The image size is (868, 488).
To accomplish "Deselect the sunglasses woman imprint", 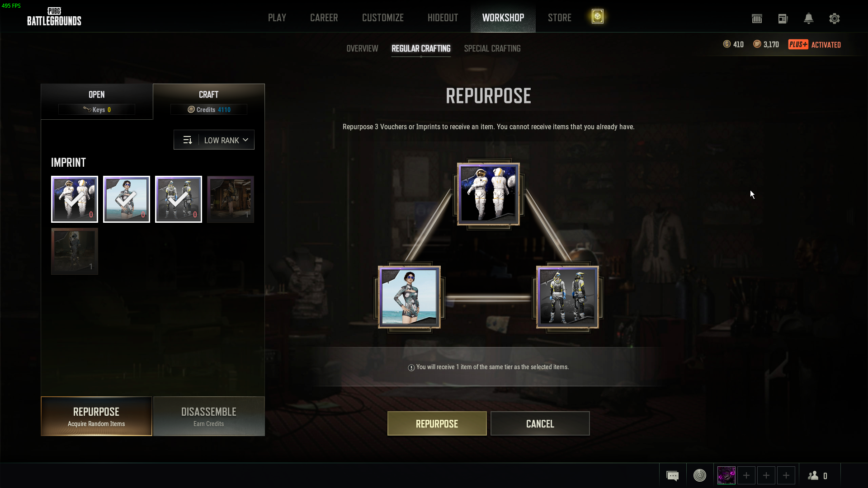I will coord(127,199).
